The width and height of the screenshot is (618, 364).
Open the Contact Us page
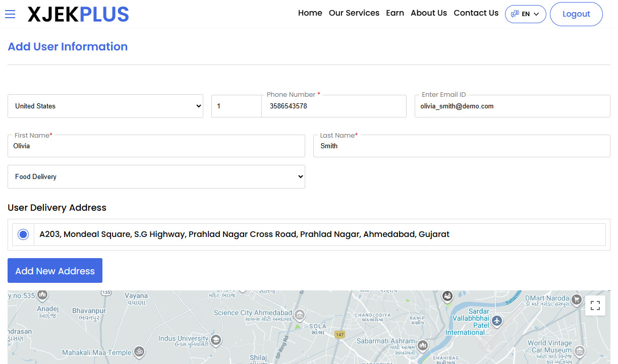point(476,13)
